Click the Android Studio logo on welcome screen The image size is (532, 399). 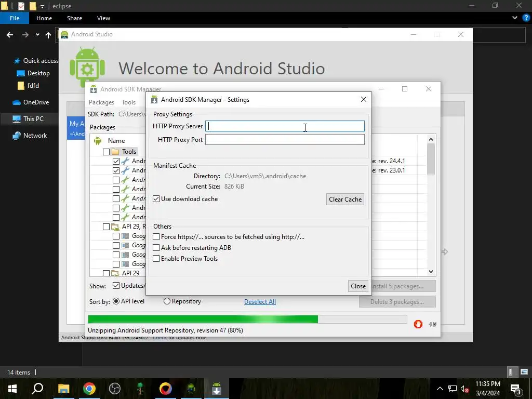pyautogui.click(x=87, y=67)
